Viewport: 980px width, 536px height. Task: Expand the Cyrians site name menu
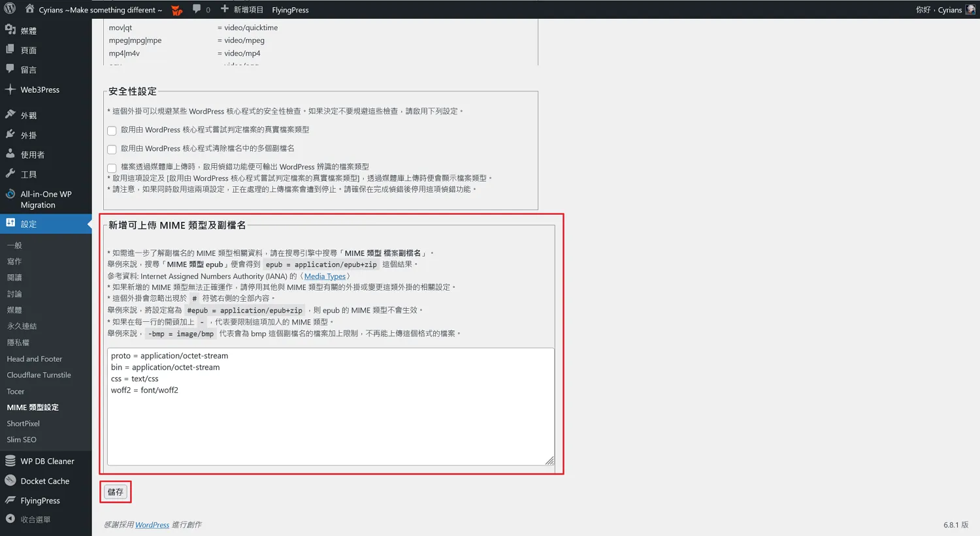click(x=99, y=10)
